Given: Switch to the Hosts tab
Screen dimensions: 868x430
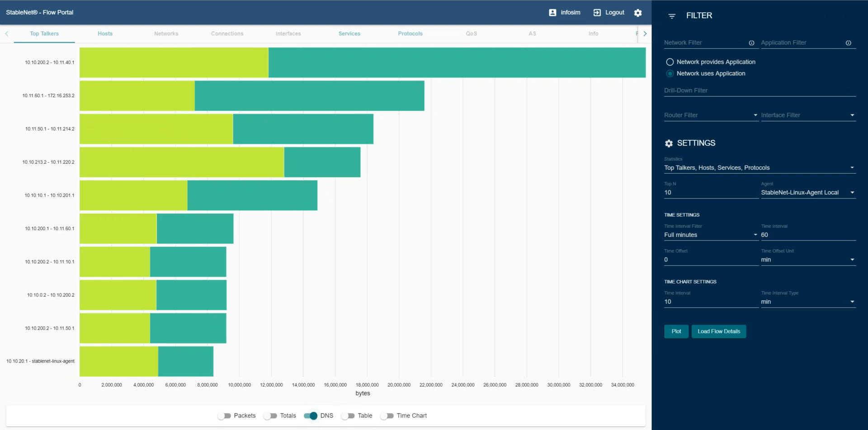Looking at the screenshot, I should point(105,34).
